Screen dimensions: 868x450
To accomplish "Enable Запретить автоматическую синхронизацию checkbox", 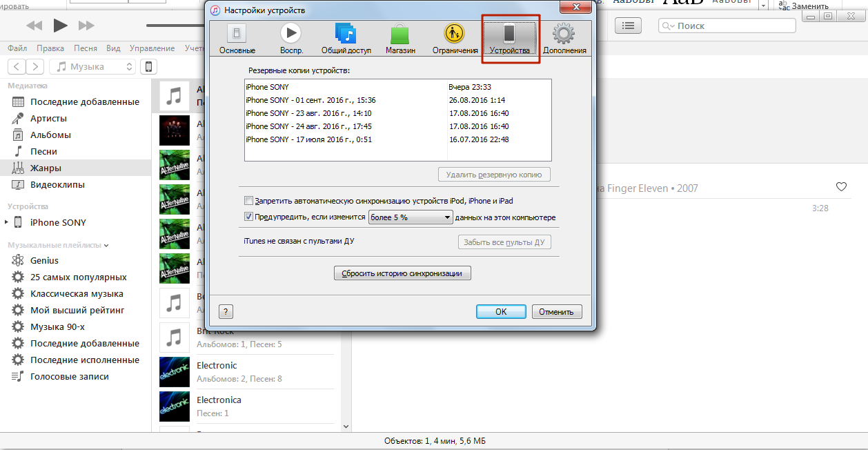I will pos(249,201).
